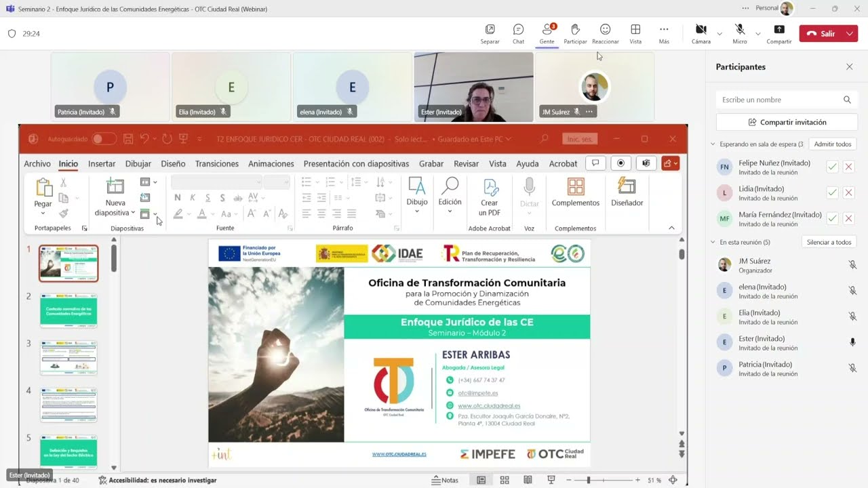Switch to the Diseño ribbon tab
This screenshot has height=488, width=868.
pos(173,163)
